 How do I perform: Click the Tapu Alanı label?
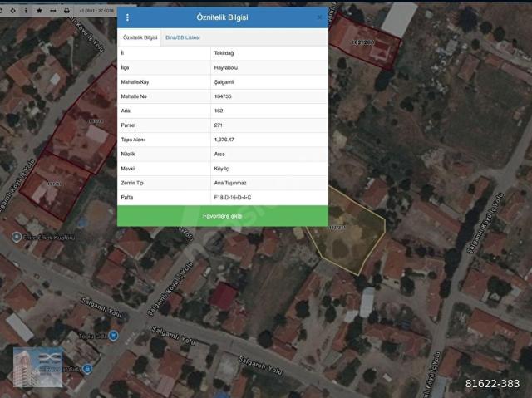133,140
